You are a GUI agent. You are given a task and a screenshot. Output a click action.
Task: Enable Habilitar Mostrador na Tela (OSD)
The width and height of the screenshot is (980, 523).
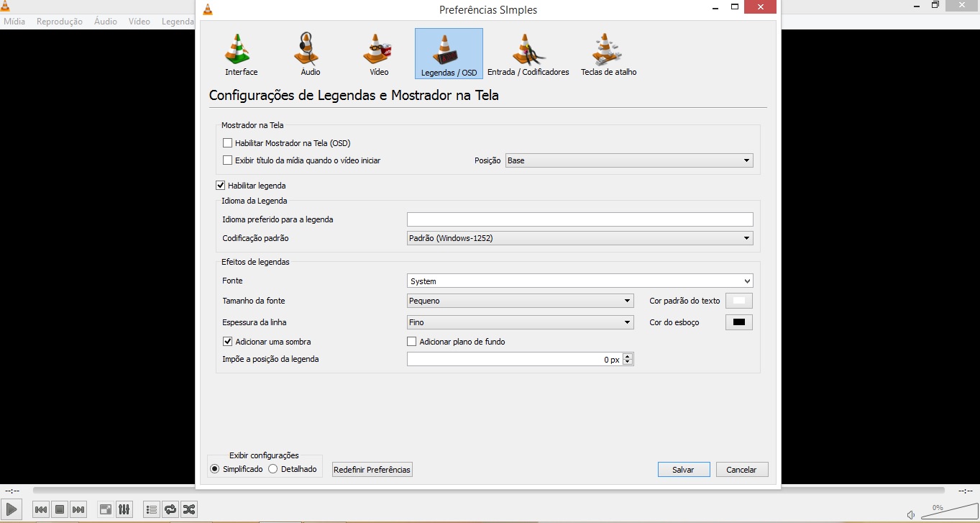coord(228,143)
